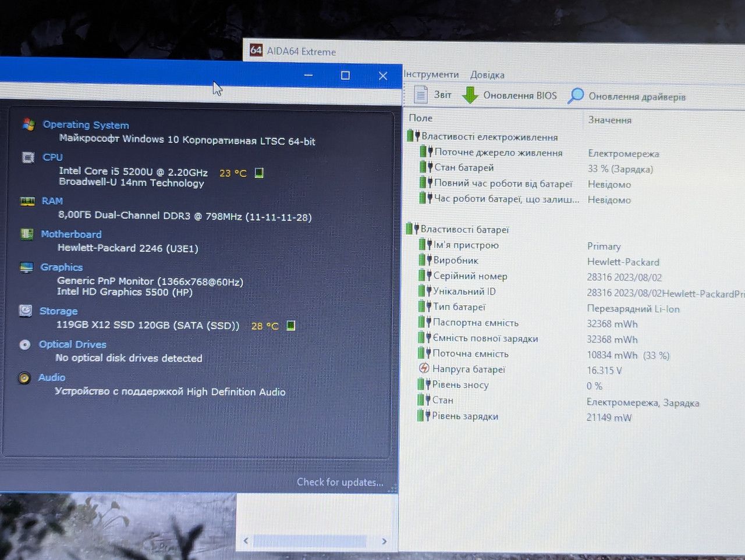Click the Оновлення драйверів magnifier icon
This screenshot has width=745, height=560.
coord(576,96)
